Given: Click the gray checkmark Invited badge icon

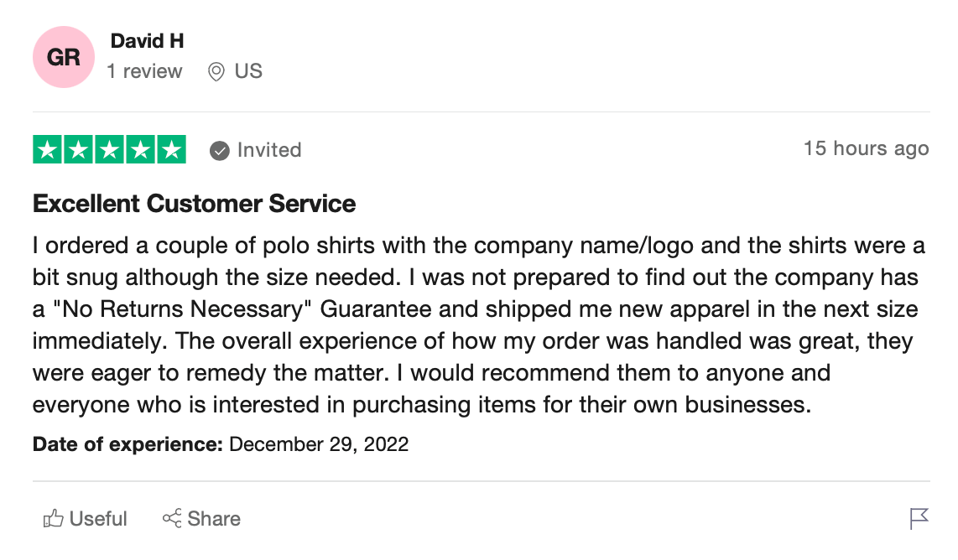Looking at the screenshot, I should [x=220, y=151].
